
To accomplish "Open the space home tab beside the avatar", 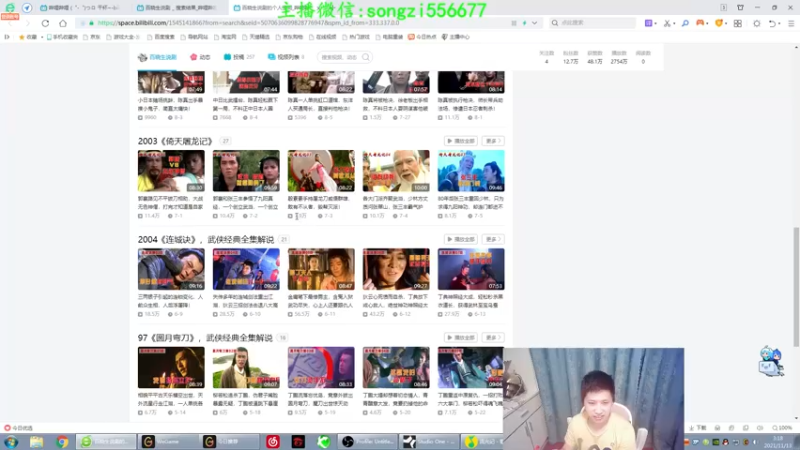I will [158, 57].
